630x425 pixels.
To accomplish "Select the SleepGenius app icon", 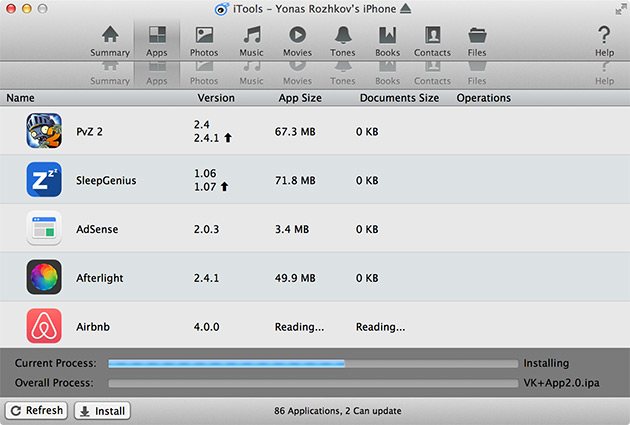I will point(44,180).
